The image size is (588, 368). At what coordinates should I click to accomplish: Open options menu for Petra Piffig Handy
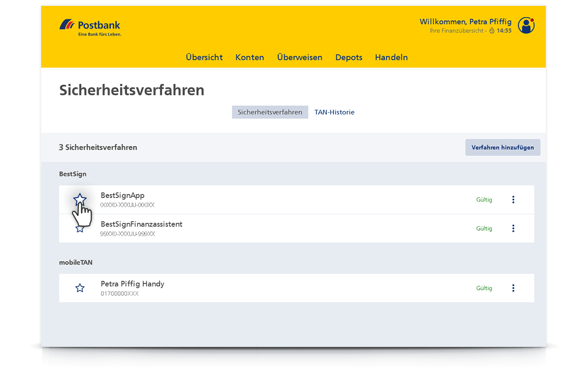click(x=513, y=288)
